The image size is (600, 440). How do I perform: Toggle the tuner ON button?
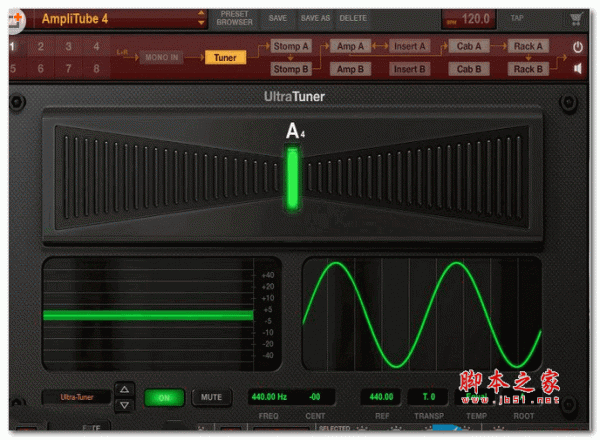(164, 398)
